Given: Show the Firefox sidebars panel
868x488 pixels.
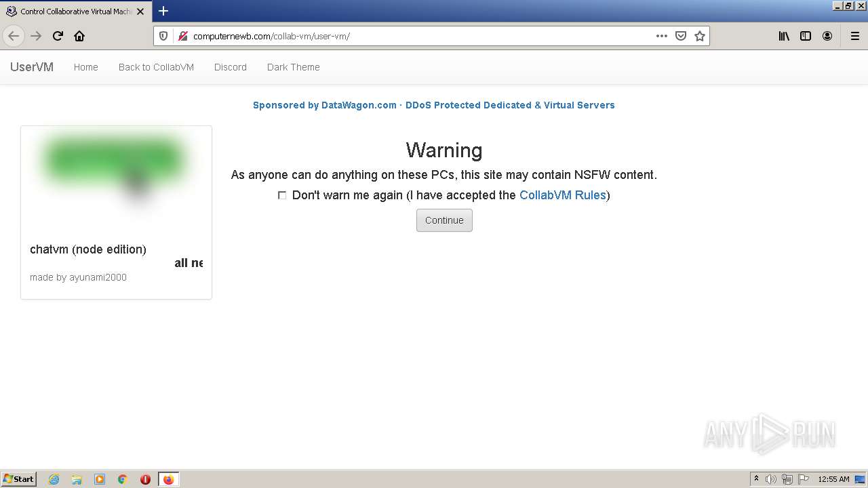Looking at the screenshot, I should coord(806,36).
